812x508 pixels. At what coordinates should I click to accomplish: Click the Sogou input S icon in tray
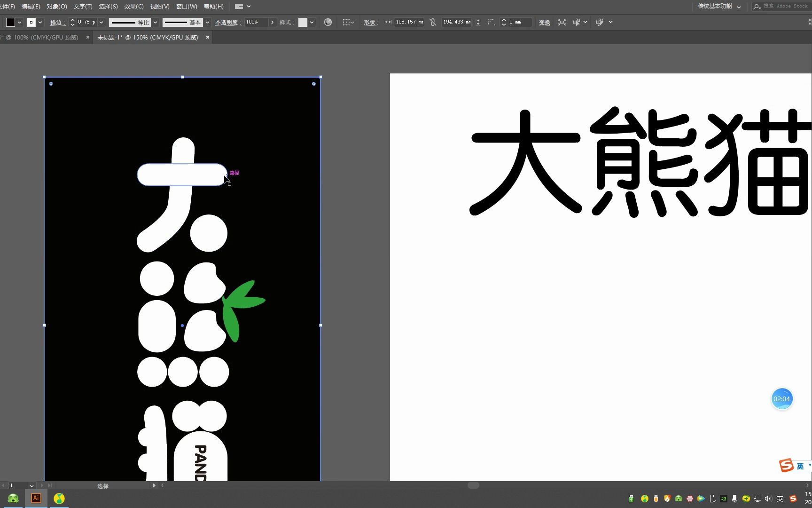pos(793,499)
